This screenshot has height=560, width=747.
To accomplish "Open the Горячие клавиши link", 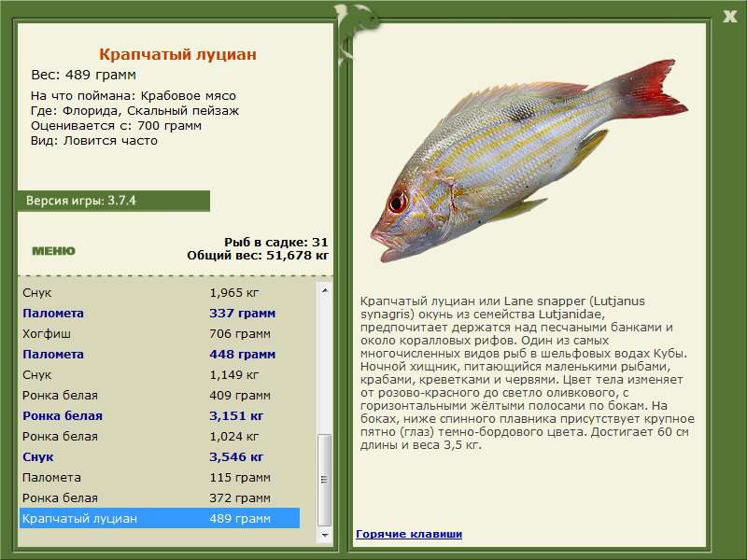I will pos(408,534).
